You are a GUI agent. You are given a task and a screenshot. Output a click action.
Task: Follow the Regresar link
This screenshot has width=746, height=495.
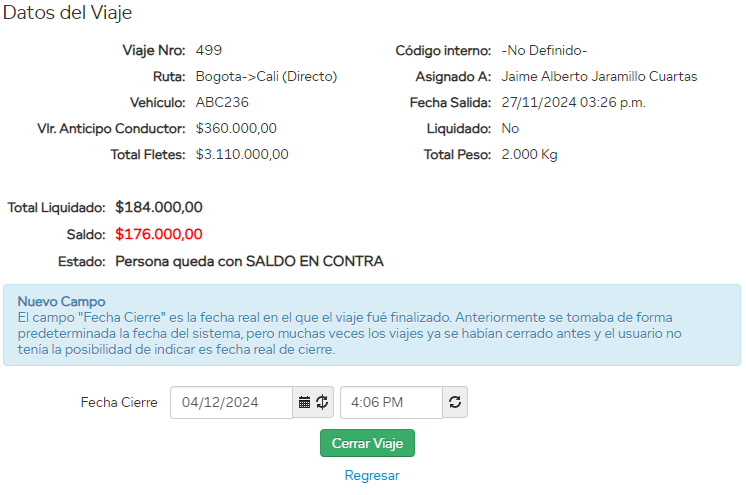(x=372, y=476)
